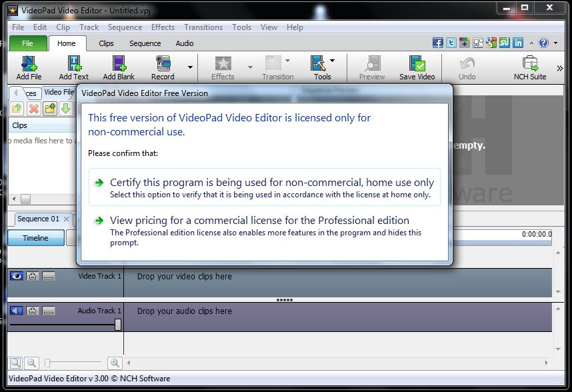Click the Clips column header
Viewport: 572px width, 392px height.
point(42,125)
